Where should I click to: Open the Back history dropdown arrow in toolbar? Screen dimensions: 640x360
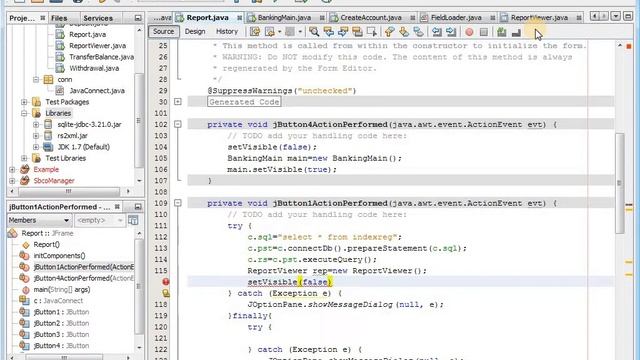point(280,31)
